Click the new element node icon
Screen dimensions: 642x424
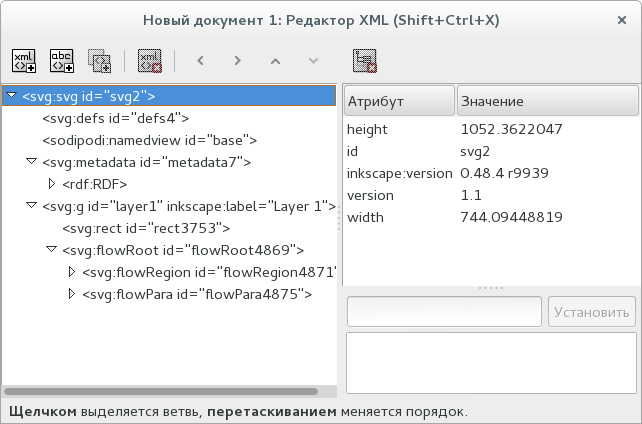click(24, 60)
